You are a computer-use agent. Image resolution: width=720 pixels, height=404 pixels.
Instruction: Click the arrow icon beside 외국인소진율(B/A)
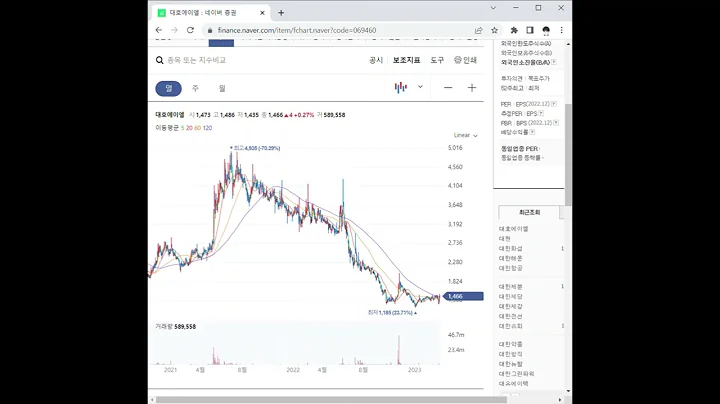tap(554, 62)
